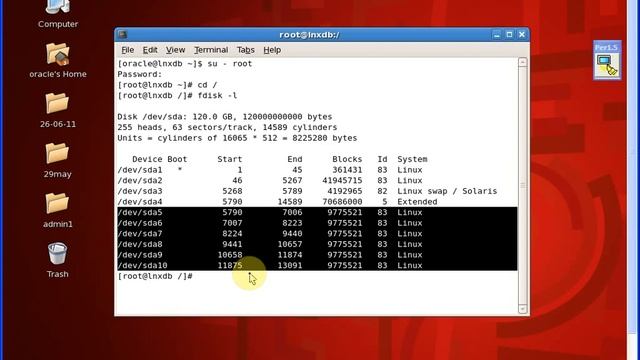
Task: Click the /dev/sda3 device name
Action: [140, 191]
